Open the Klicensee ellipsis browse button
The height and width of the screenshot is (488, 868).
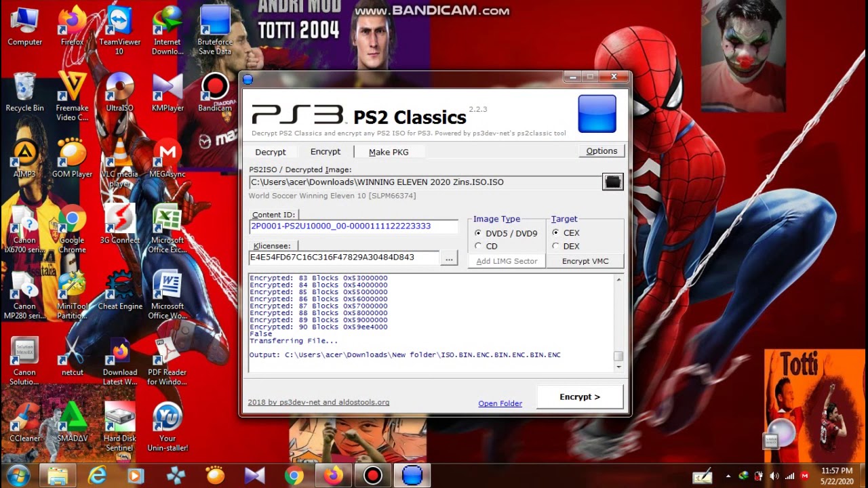tap(449, 258)
